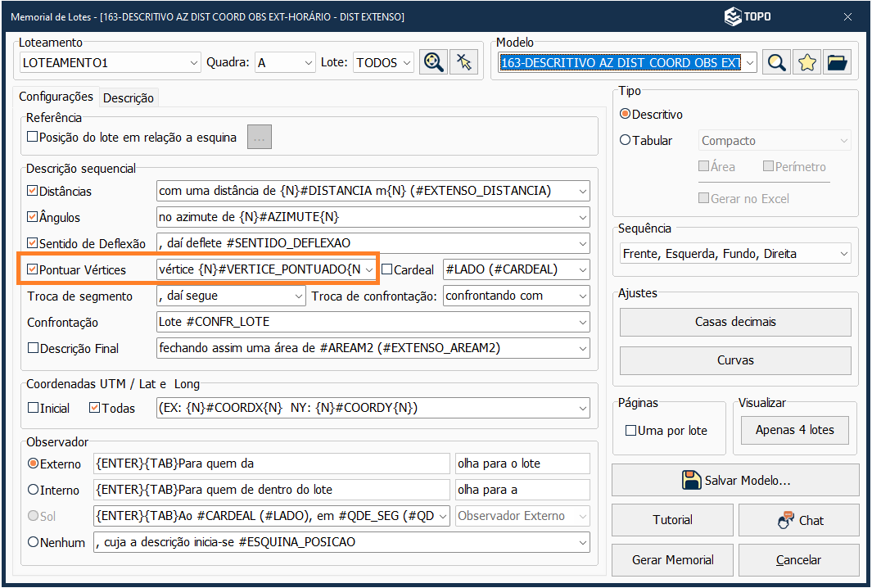The height and width of the screenshot is (588, 872).
Task: Switch to the Descrição tab
Action: (128, 97)
